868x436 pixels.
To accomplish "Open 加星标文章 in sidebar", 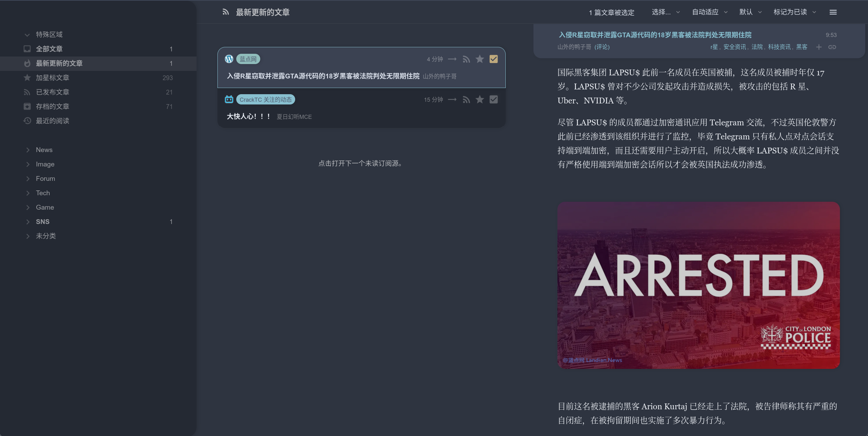I will pyautogui.click(x=52, y=78).
